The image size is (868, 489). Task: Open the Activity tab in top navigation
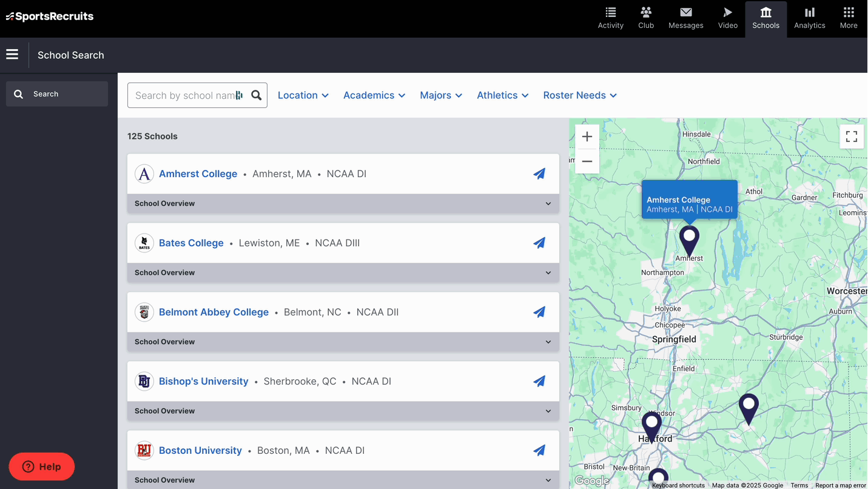[610, 18]
